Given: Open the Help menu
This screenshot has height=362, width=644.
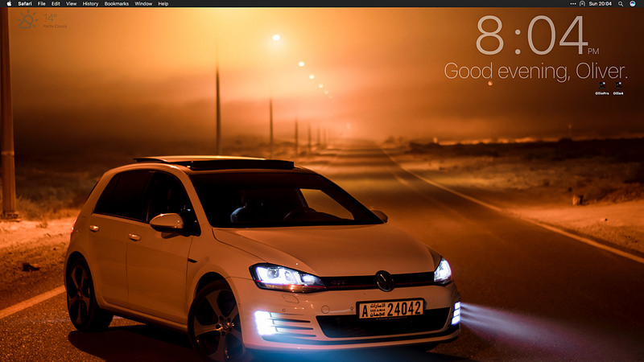Looking at the screenshot, I should point(163,4).
